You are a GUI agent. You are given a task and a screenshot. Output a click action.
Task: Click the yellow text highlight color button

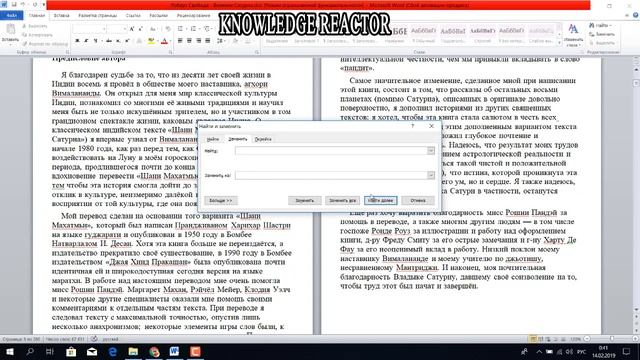pyautogui.click(x=151, y=41)
